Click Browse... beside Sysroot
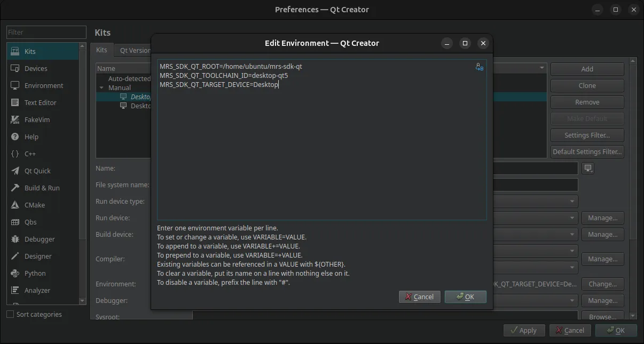This screenshot has height=344, width=644. 602,316
